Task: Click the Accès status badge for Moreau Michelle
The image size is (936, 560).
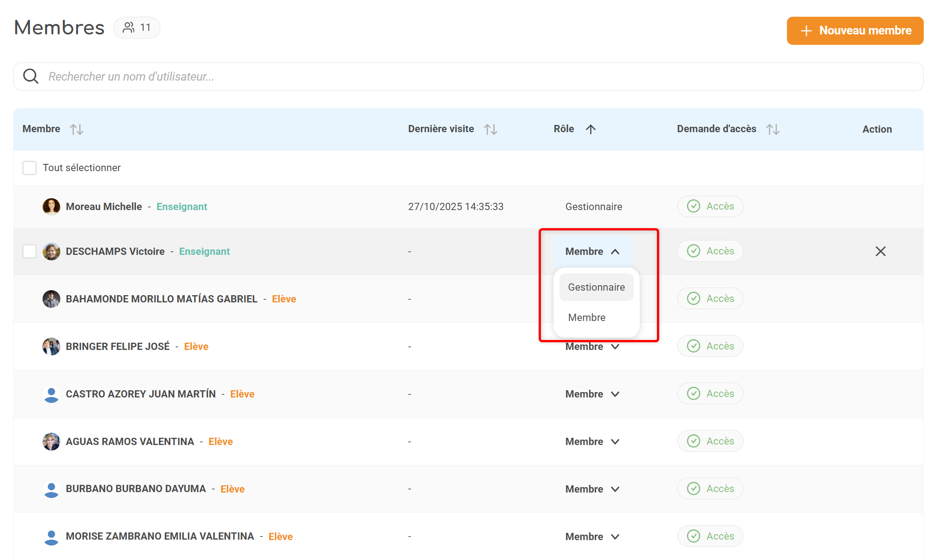Action: tap(710, 206)
